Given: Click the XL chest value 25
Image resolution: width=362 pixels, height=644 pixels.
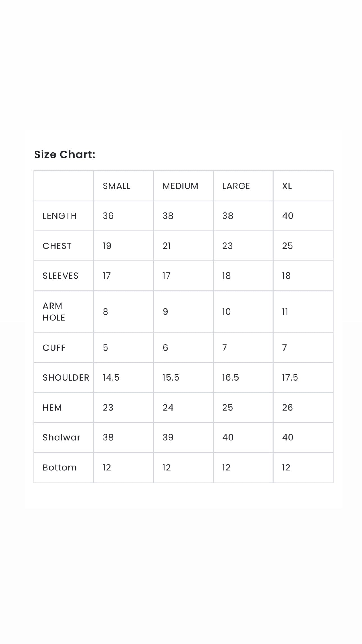Looking at the screenshot, I should tap(287, 246).
